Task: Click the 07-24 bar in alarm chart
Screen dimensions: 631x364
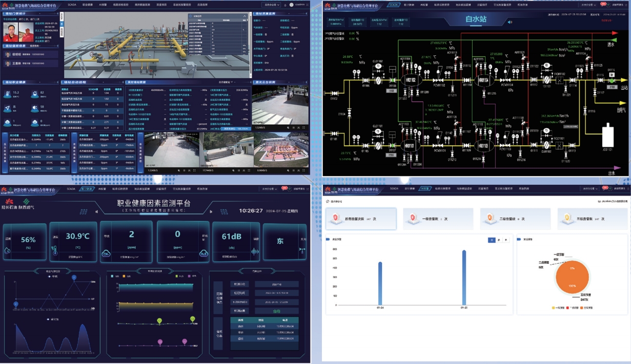Action: coord(380,283)
